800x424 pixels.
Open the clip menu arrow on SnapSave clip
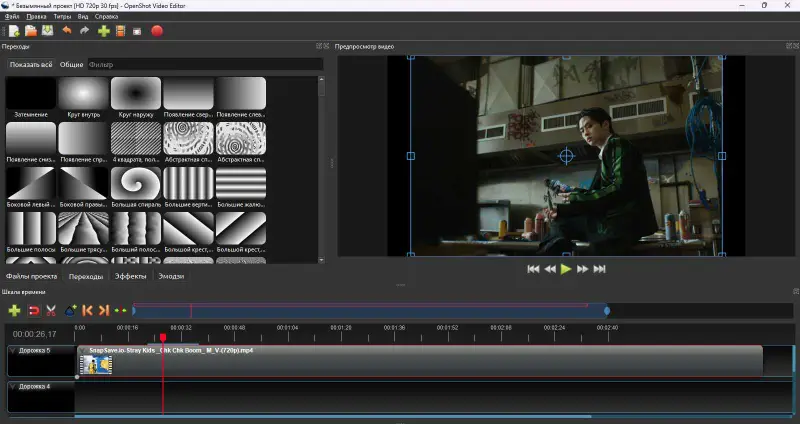(83, 351)
